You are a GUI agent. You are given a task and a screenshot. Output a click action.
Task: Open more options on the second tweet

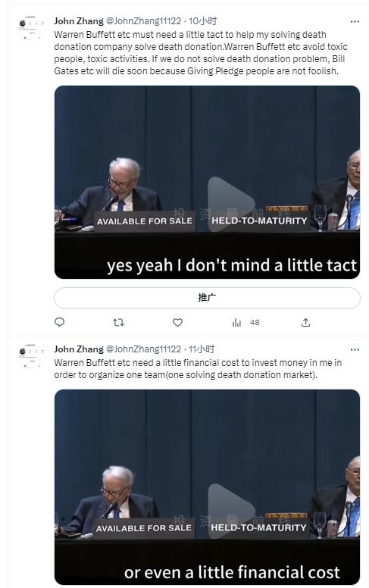pos(355,349)
